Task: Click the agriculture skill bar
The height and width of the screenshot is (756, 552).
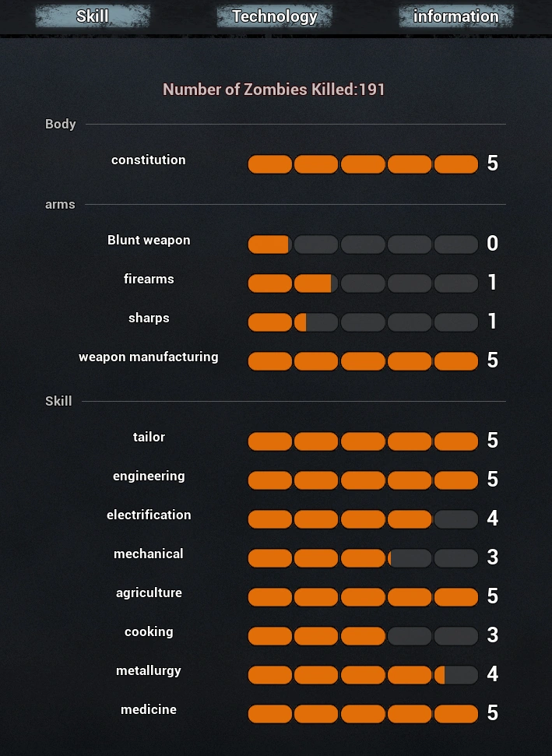Action: click(363, 597)
